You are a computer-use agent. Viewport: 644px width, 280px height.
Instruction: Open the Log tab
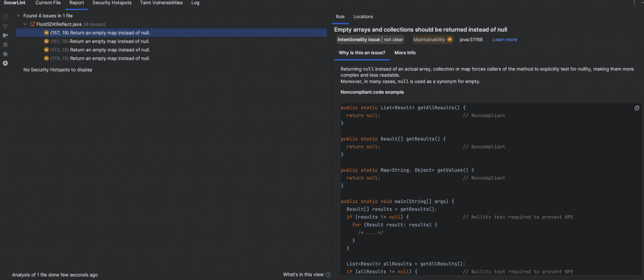(196, 3)
